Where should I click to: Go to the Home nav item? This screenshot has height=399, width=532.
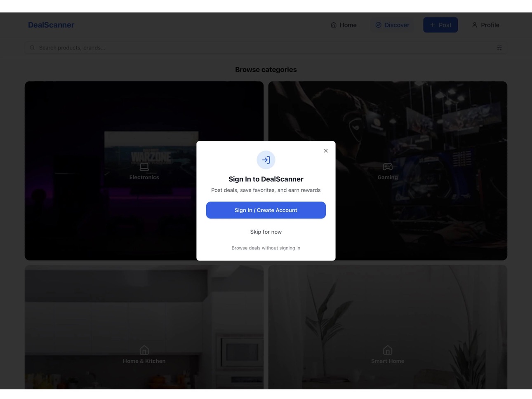344,25
